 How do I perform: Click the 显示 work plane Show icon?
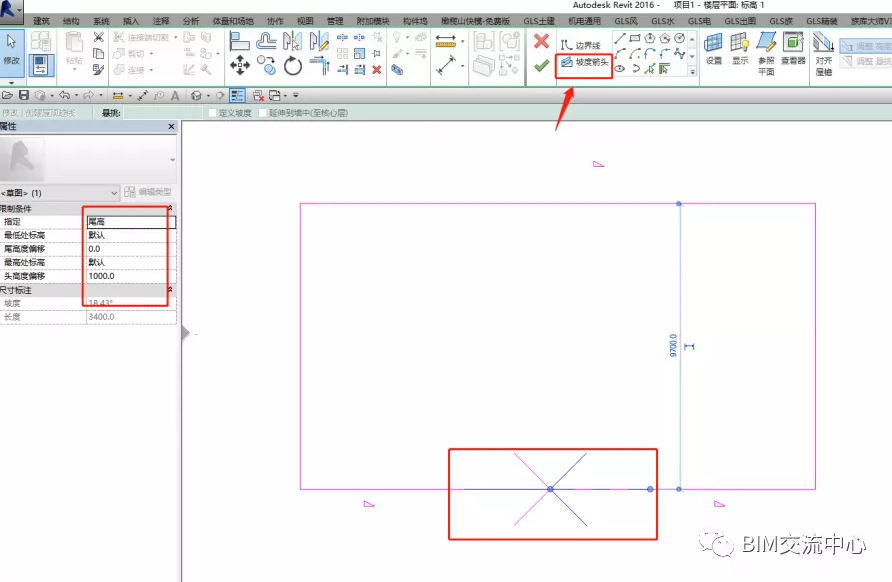coord(740,49)
